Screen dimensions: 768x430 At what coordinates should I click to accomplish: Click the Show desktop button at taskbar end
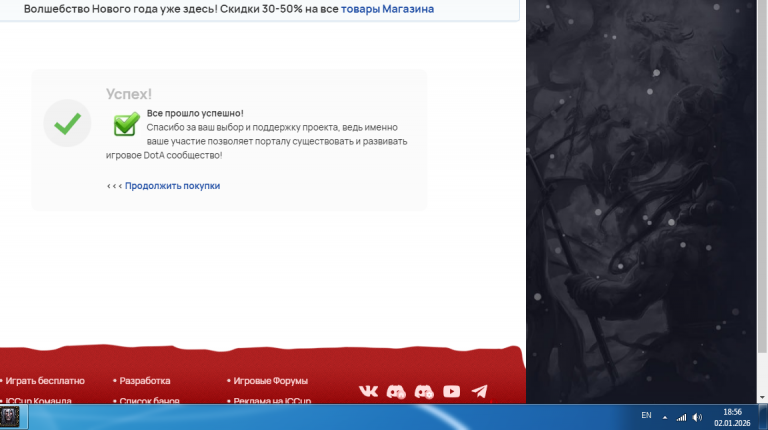764,417
